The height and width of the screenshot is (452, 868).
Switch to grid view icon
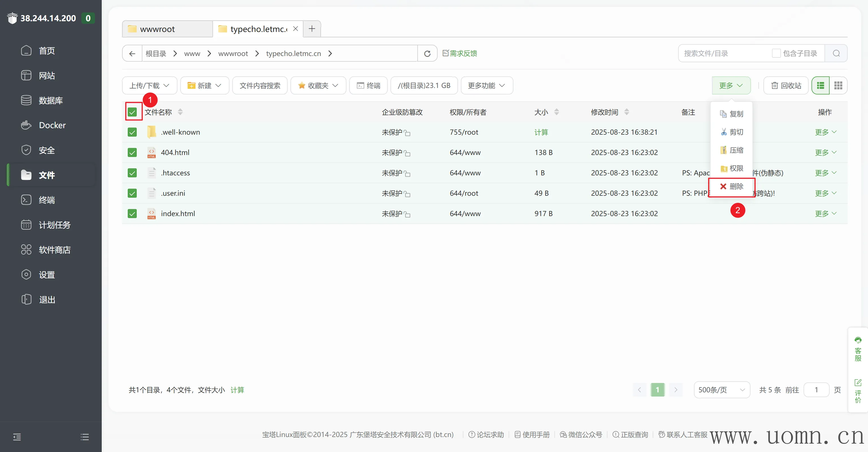tap(838, 85)
